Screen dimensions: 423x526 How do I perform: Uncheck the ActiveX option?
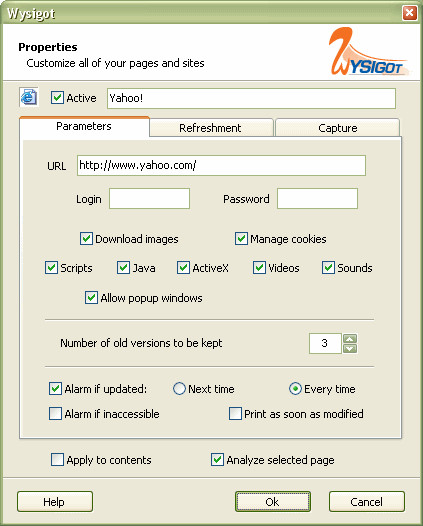coord(183,268)
